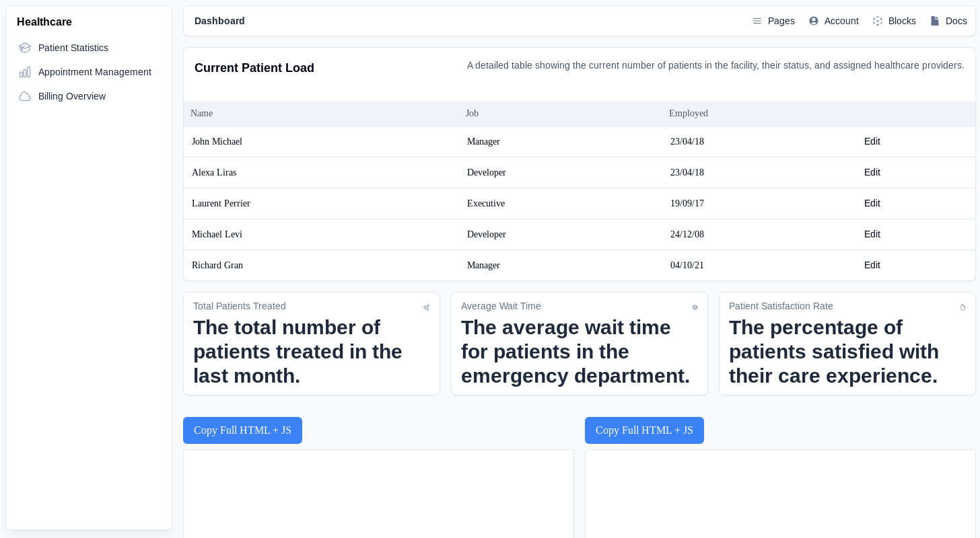The width and height of the screenshot is (980, 538).
Task: Click the small icon in Patient Satisfaction Rate card
Action: click(963, 307)
